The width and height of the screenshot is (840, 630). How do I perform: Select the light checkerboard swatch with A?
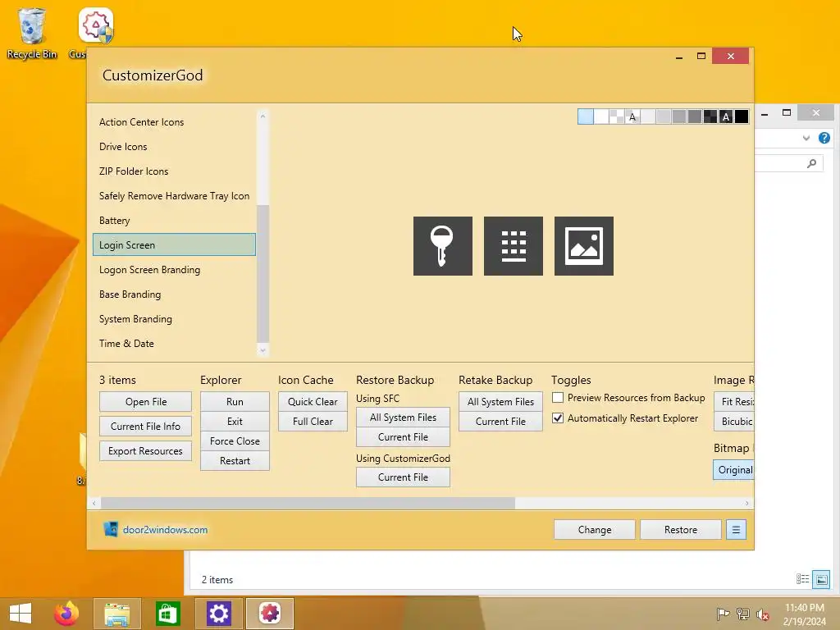632,116
